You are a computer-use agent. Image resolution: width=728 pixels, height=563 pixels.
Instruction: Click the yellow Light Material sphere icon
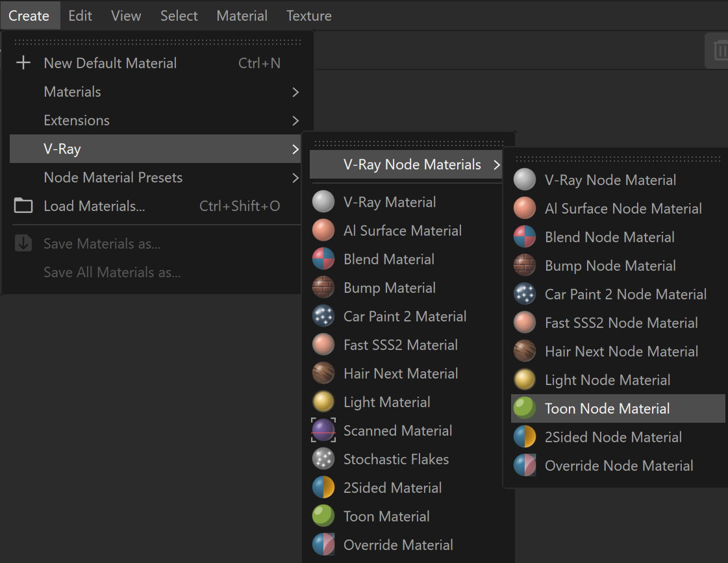click(323, 401)
